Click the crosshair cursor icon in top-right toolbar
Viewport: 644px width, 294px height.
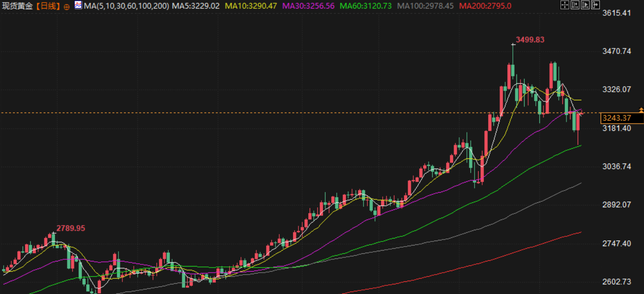click(564, 5)
